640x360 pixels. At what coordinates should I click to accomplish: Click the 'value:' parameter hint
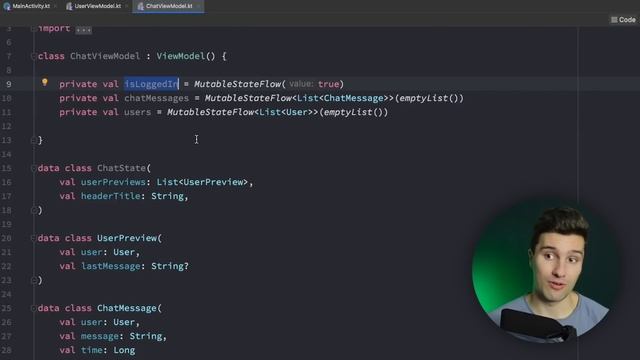click(x=301, y=84)
